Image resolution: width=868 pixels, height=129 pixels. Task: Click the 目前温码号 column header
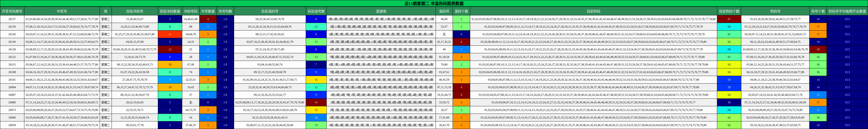click(x=270, y=11)
